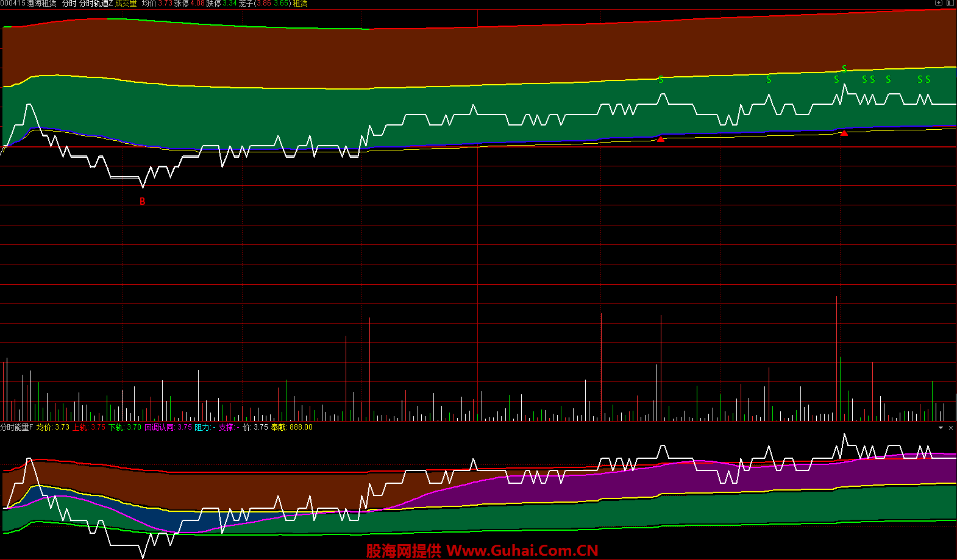The width and height of the screenshot is (957, 560).
Task: Open the dropdown arrow of 分时能量F panel
Action: point(941,428)
